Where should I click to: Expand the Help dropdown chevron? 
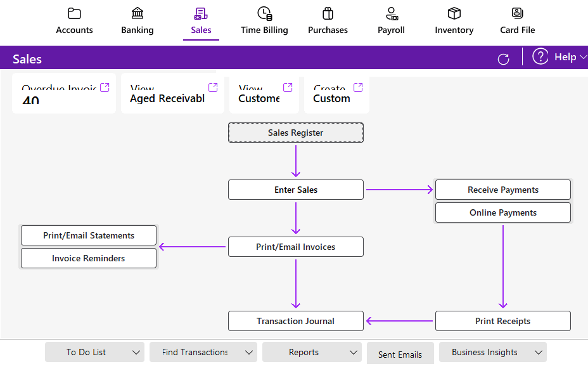[583, 57]
